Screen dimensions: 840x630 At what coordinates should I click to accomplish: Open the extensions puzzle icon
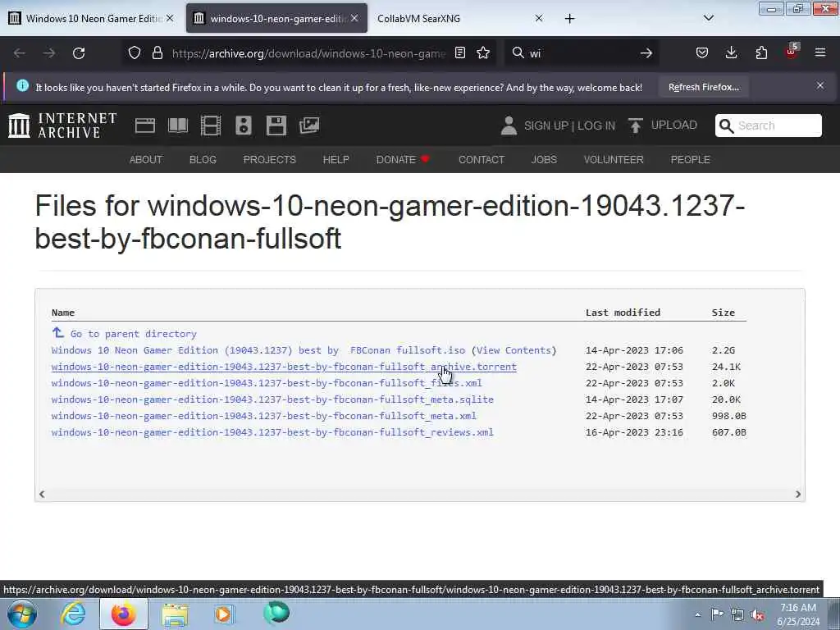point(761,53)
